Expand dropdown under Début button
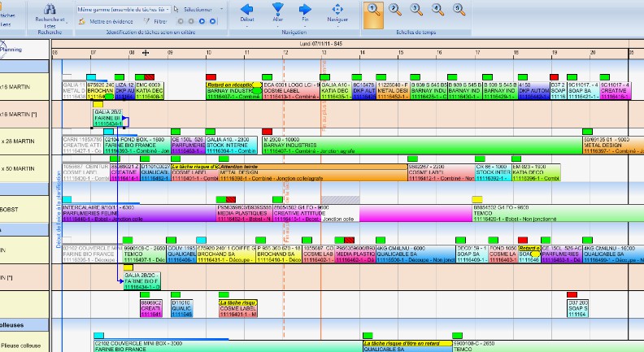 (x=247, y=26)
